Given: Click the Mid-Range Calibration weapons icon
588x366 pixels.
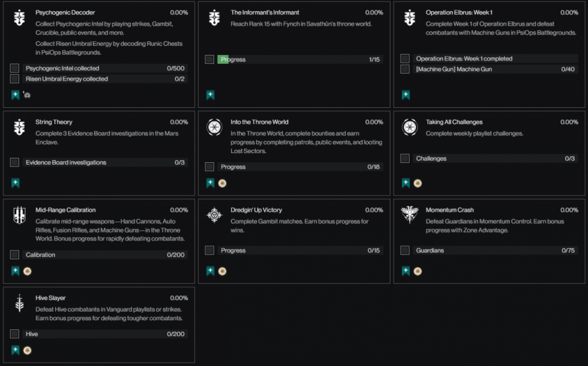Looking at the screenshot, I should pos(19,215).
